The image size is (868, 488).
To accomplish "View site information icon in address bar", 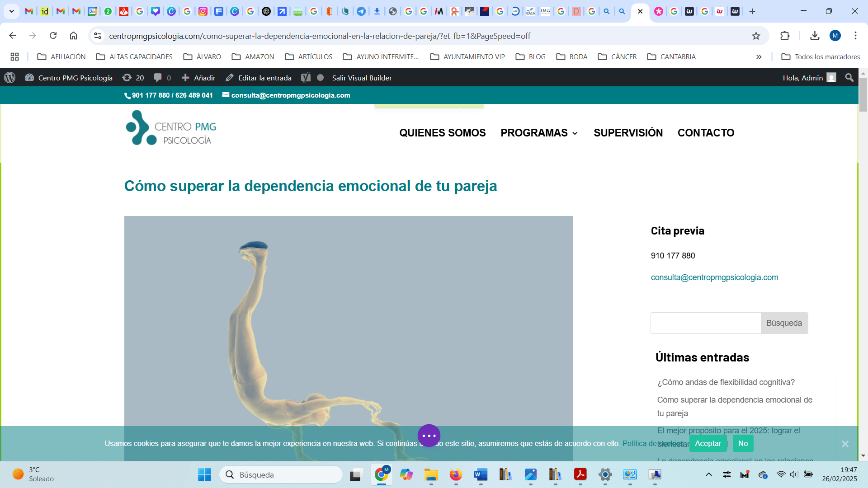I will [x=98, y=36].
